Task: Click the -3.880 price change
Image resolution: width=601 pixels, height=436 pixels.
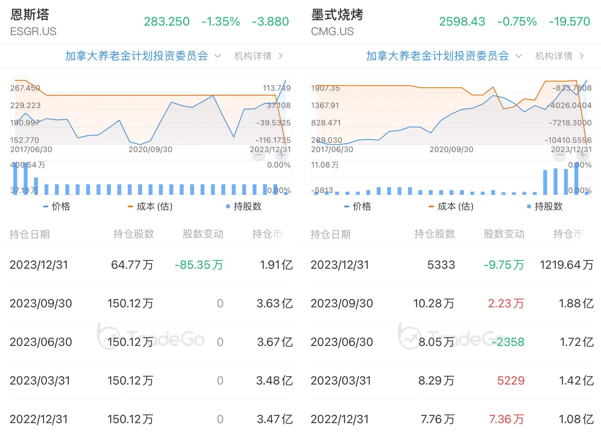Action: tap(271, 21)
